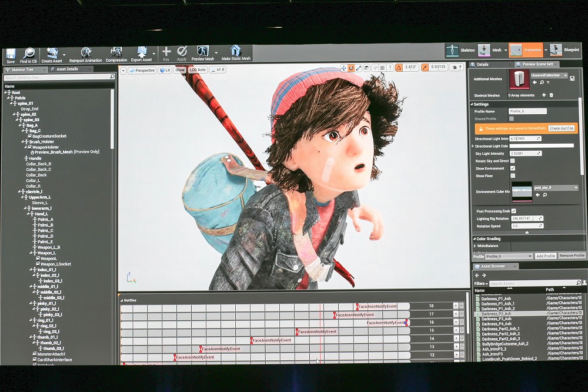The height and width of the screenshot is (392, 588).
Task: Click the save collection floppy icon
Action: [x=572, y=78]
